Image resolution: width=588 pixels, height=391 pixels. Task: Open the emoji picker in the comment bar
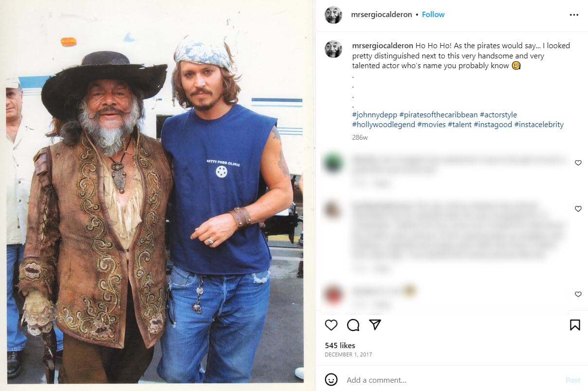pyautogui.click(x=331, y=380)
